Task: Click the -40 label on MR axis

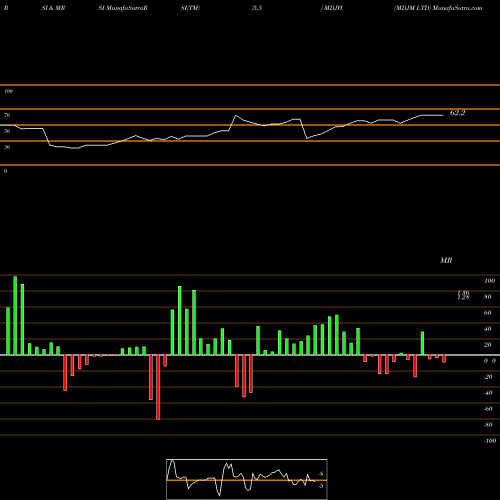Action: (x=488, y=393)
